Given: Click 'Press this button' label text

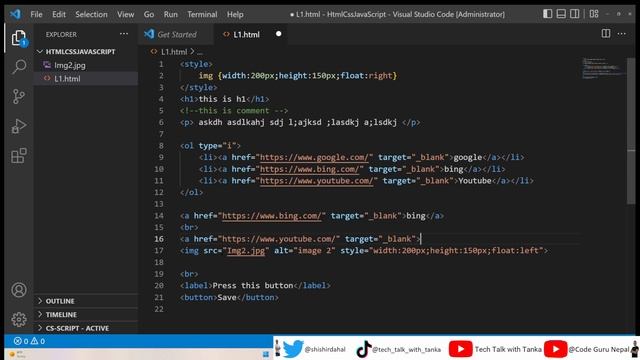Looking at the screenshot, I should pyautogui.click(x=253, y=285).
